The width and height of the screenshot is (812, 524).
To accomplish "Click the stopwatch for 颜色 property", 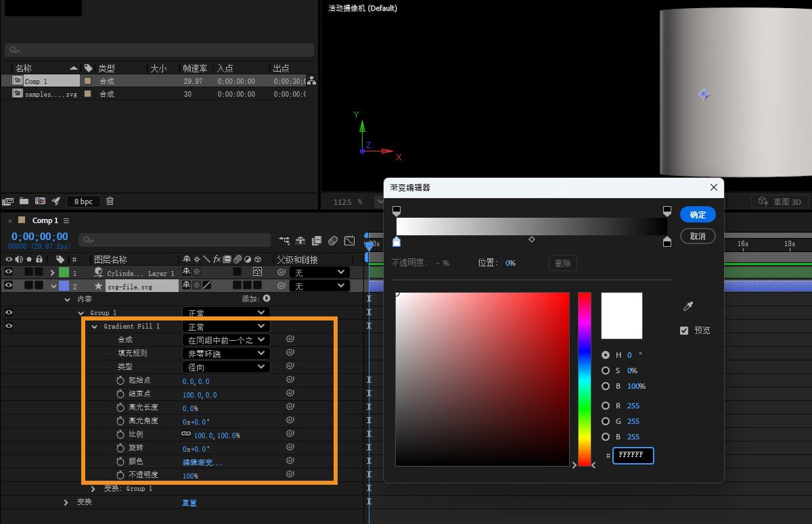I will point(120,462).
